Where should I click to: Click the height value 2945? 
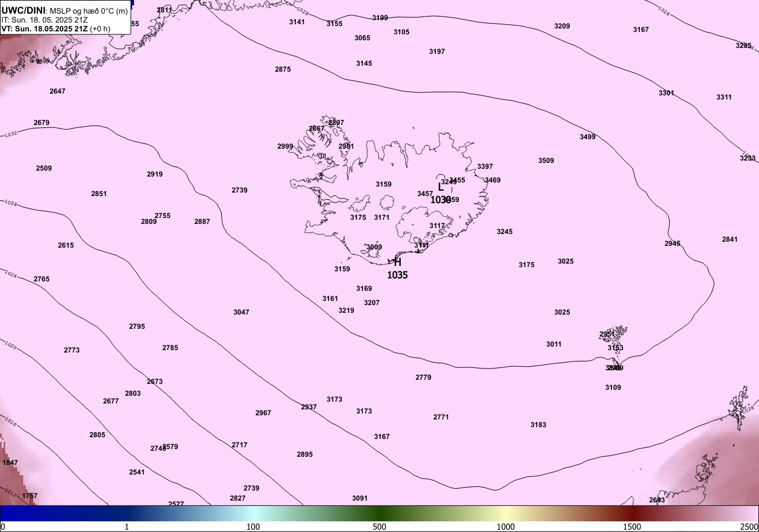[x=672, y=243]
